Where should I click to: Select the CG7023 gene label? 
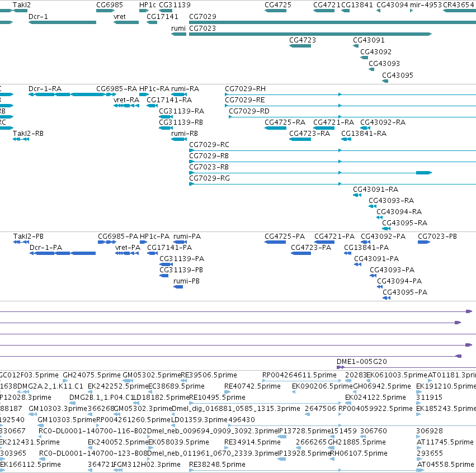click(x=202, y=28)
